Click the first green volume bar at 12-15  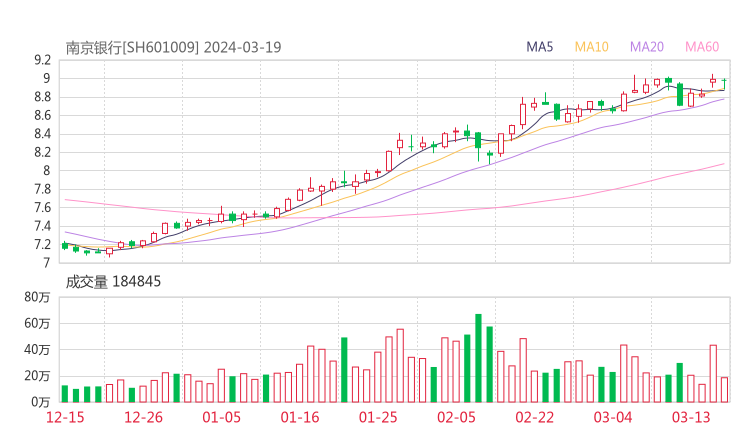coord(65,394)
